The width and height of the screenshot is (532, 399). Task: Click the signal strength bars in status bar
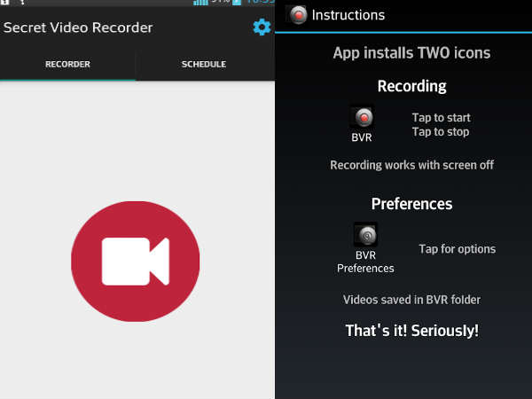tap(200, 3)
